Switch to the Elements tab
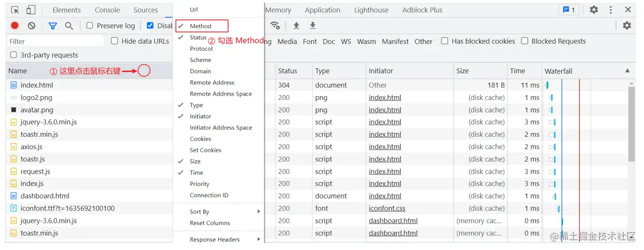The width and height of the screenshot is (644, 250). pos(67,10)
